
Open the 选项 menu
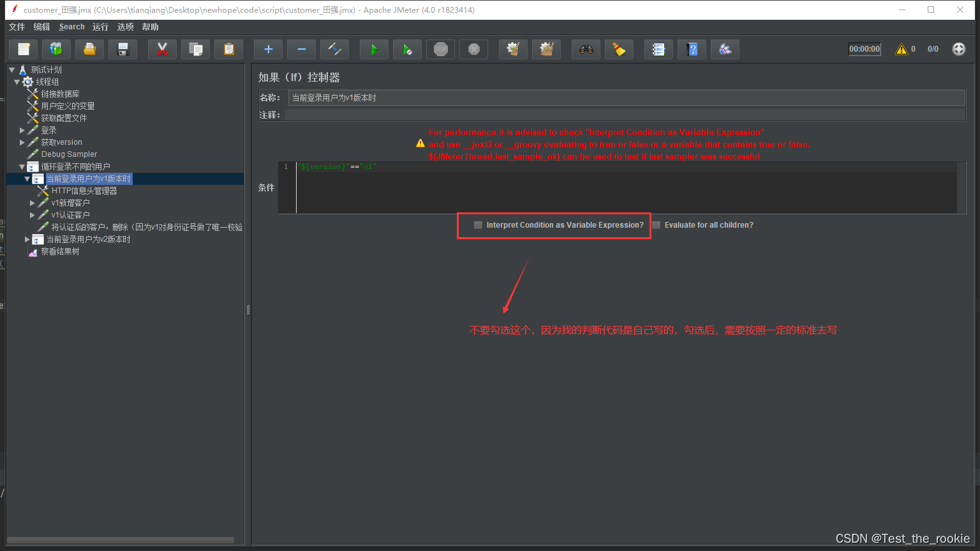[125, 27]
